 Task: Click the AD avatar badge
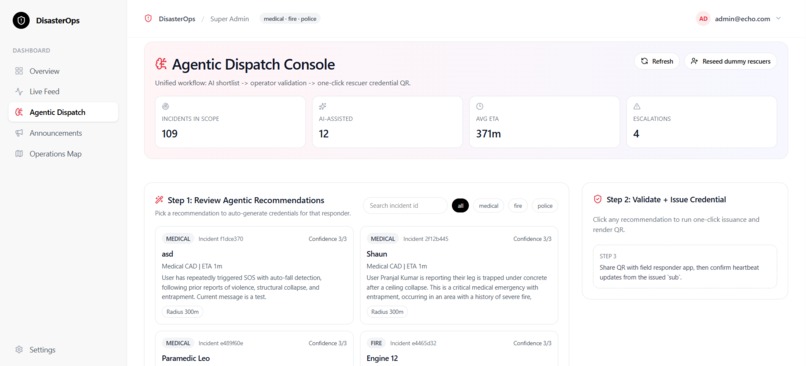[703, 19]
